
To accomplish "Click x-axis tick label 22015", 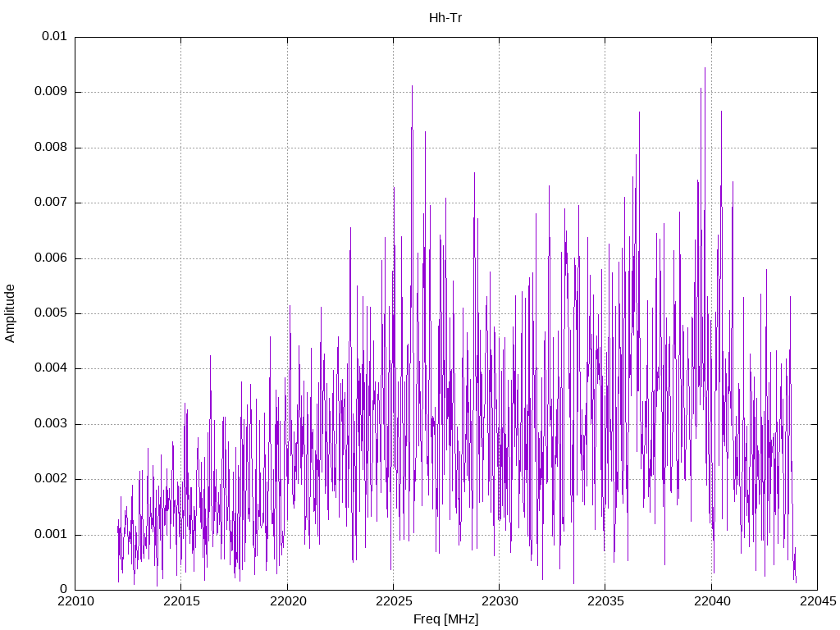I will click(181, 601).
